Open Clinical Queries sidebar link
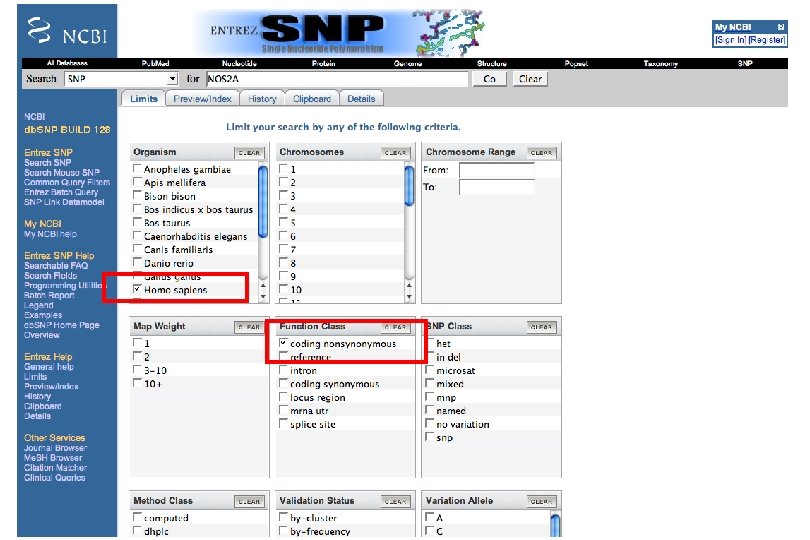810x540 pixels. click(x=54, y=477)
